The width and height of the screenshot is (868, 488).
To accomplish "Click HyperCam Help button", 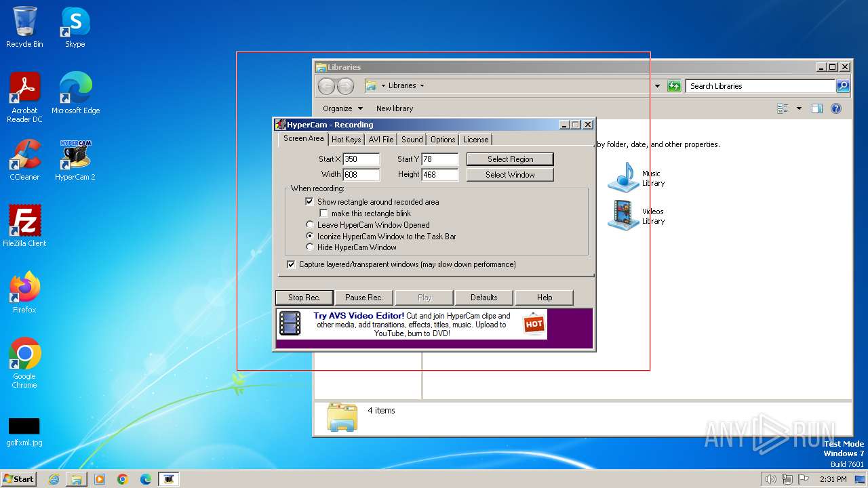I will (545, 298).
